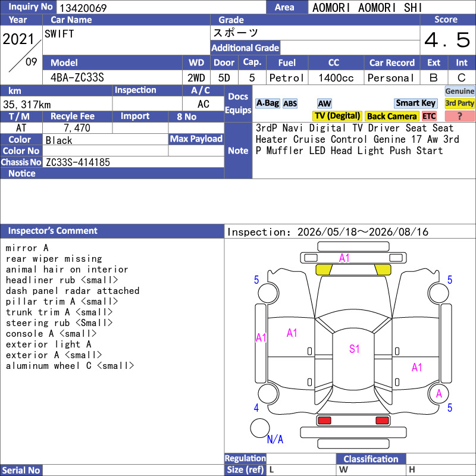Click the red ETC badge
The image size is (476, 476).
click(x=428, y=116)
